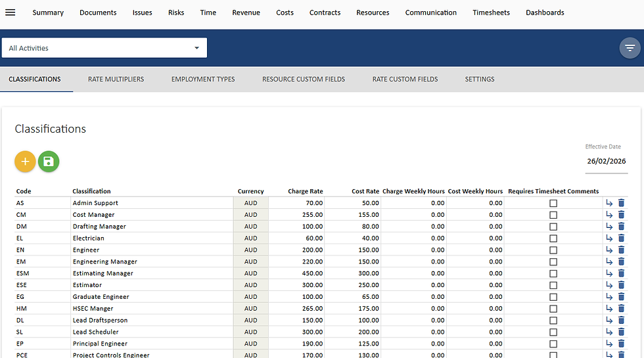Tick timesheet comments checkbox for Engineer

click(x=553, y=250)
